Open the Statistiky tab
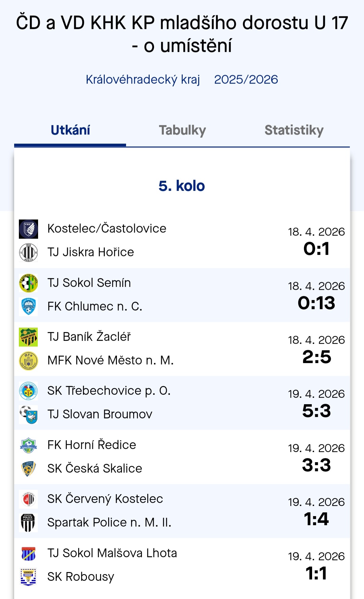 point(294,130)
